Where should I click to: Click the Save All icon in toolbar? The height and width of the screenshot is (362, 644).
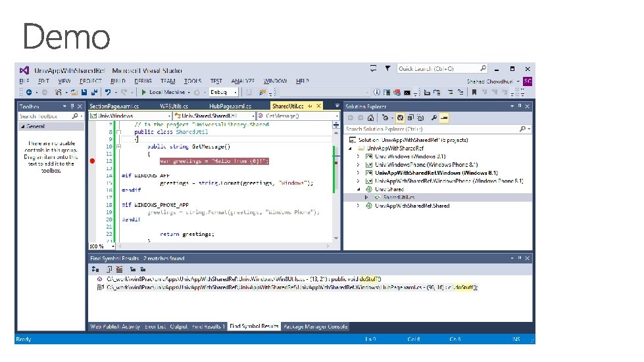point(94,92)
